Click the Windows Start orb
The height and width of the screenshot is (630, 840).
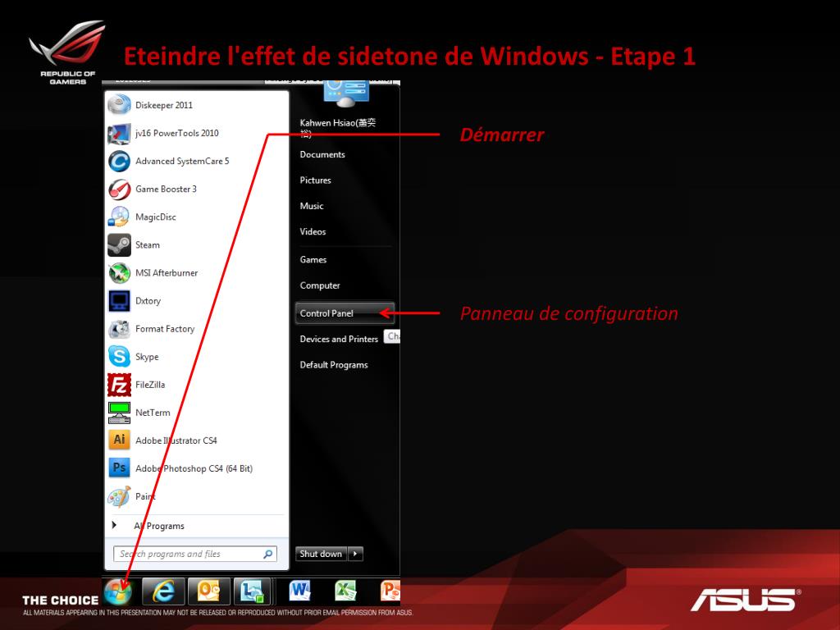tap(118, 591)
